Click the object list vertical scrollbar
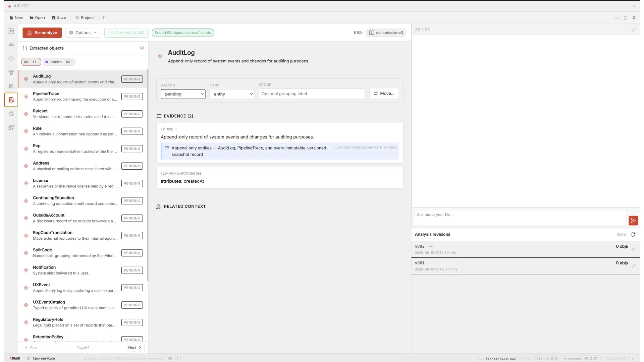This screenshot has height=362, width=644. [147, 174]
